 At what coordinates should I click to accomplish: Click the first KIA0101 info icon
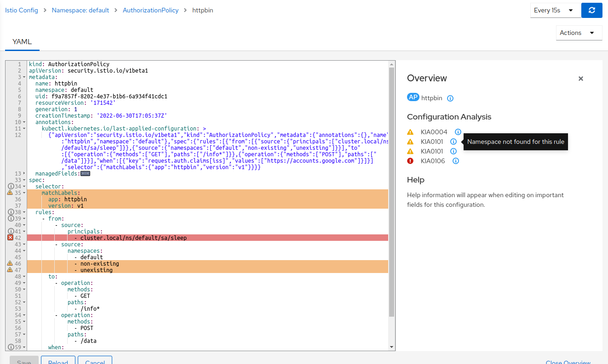coord(453,142)
